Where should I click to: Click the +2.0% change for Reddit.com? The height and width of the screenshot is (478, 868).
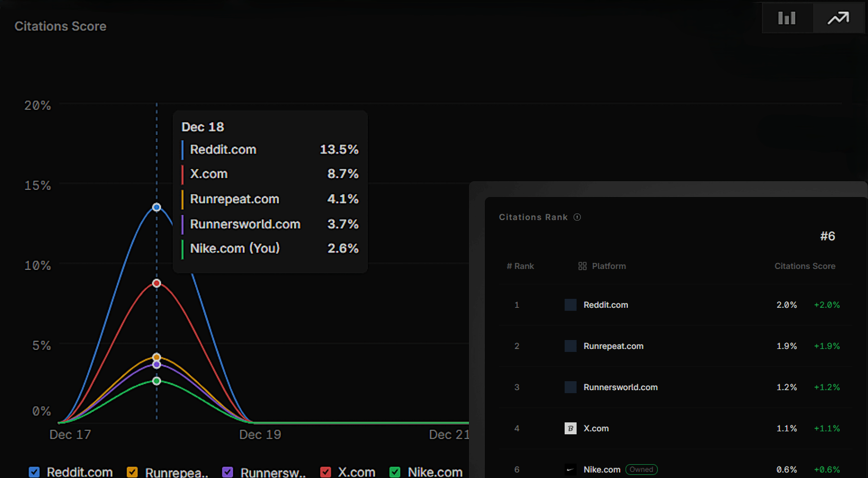[x=827, y=305]
